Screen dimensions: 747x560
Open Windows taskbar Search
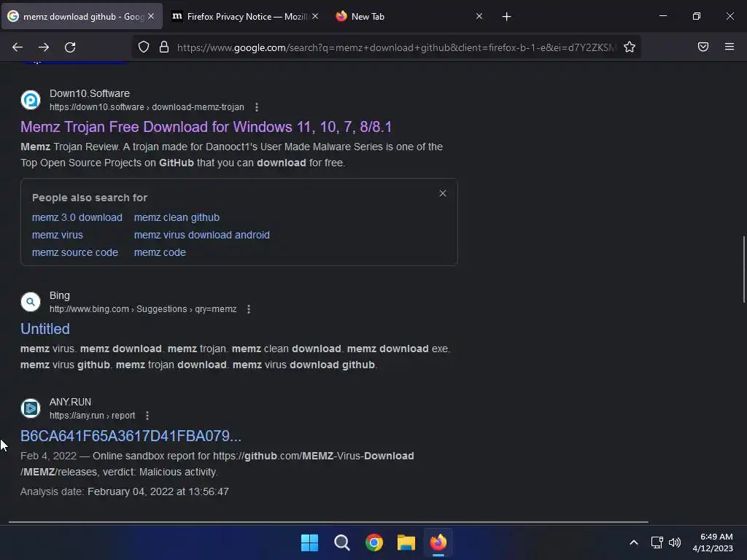point(341,542)
